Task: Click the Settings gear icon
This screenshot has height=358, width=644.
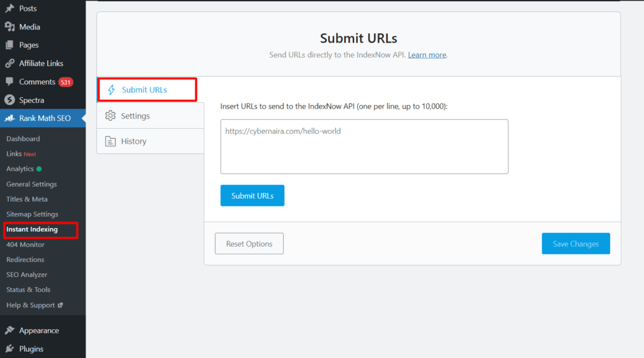Action: point(110,116)
